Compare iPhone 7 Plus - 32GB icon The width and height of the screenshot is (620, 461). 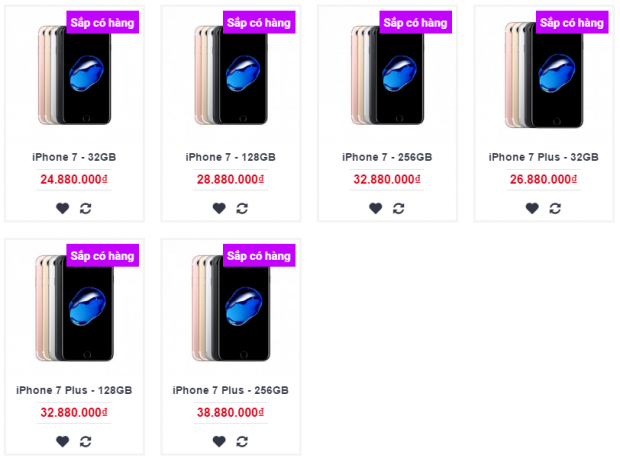click(x=555, y=208)
